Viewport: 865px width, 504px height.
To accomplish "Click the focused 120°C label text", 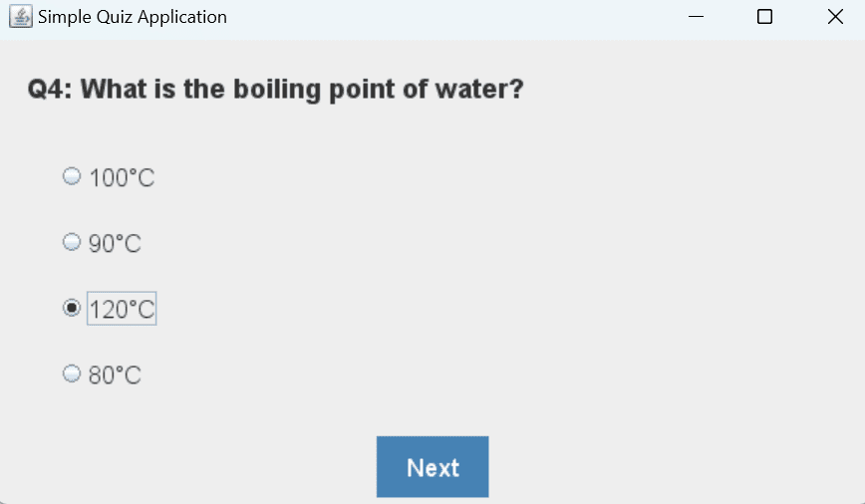I will 122,309.
